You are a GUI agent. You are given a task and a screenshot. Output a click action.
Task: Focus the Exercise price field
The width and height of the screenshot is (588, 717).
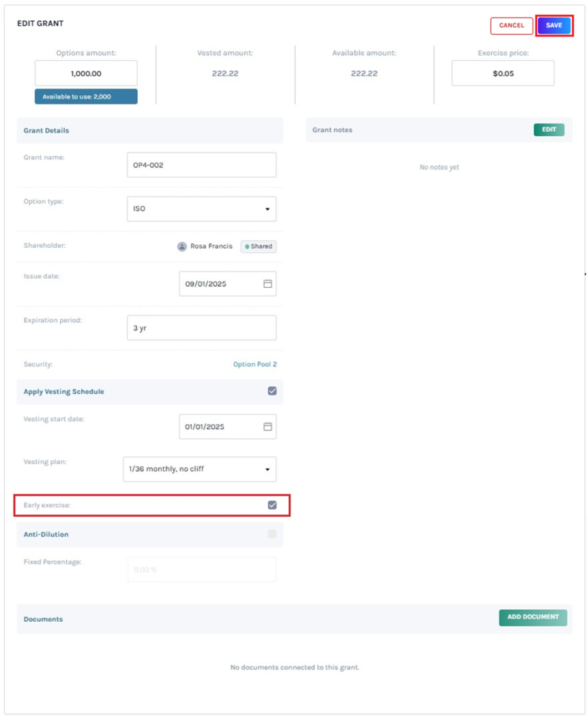503,73
